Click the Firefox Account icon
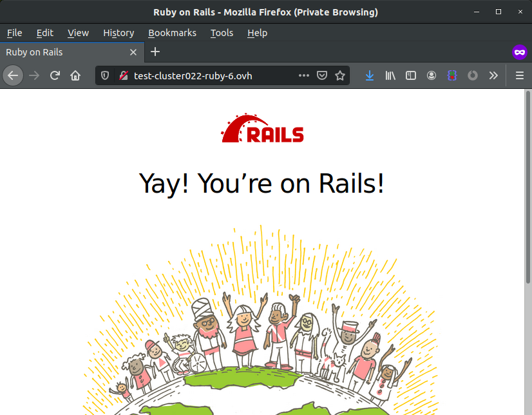The height and width of the screenshot is (415, 532). 431,75
